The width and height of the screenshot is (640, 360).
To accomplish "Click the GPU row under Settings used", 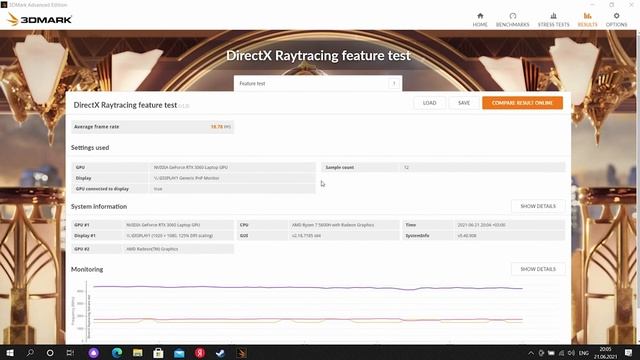I will pyautogui.click(x=193, y=167).
